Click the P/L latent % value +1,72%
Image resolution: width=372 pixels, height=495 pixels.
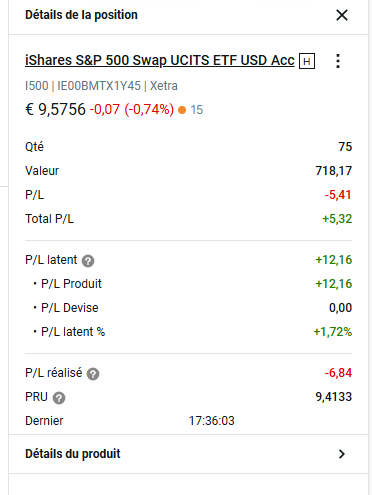pos(333,332)
